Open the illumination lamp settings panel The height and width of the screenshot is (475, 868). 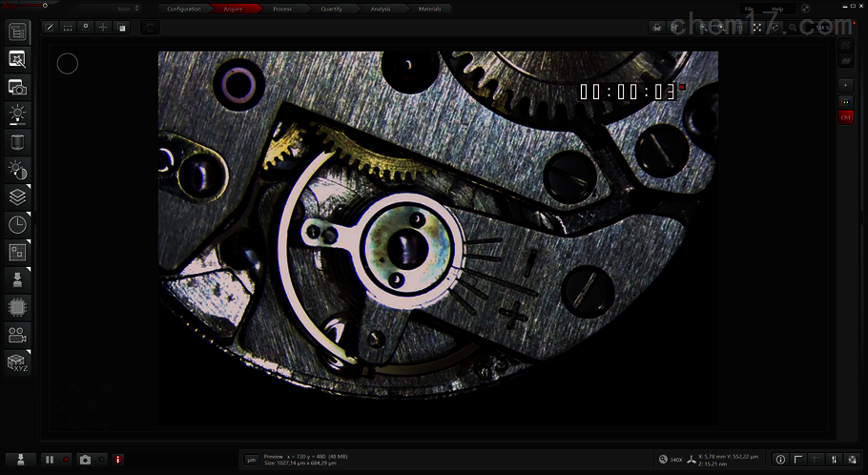(x=17, y=114)
